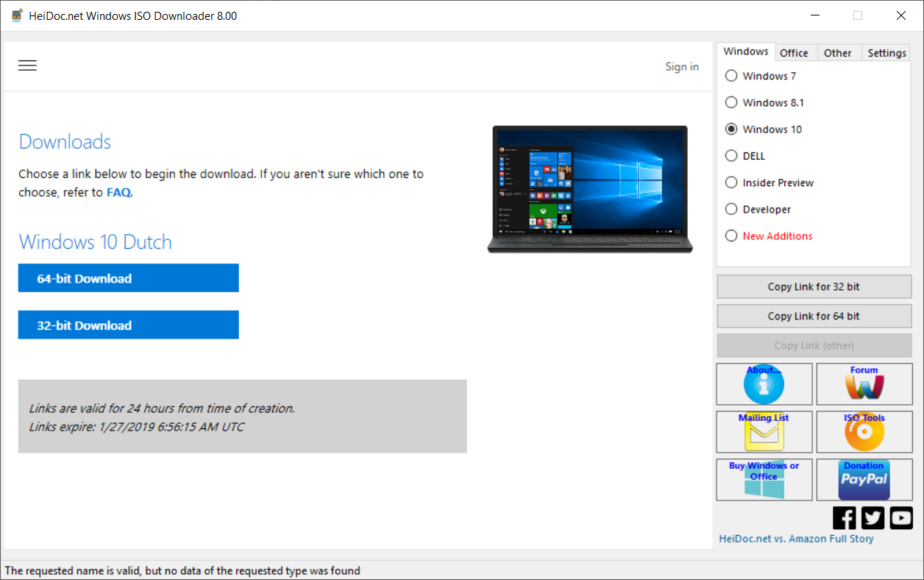Image resolution: width=924 pixels, height=580 pixels.
Task: Select the New Additions radio button
Action: (731, 236)
